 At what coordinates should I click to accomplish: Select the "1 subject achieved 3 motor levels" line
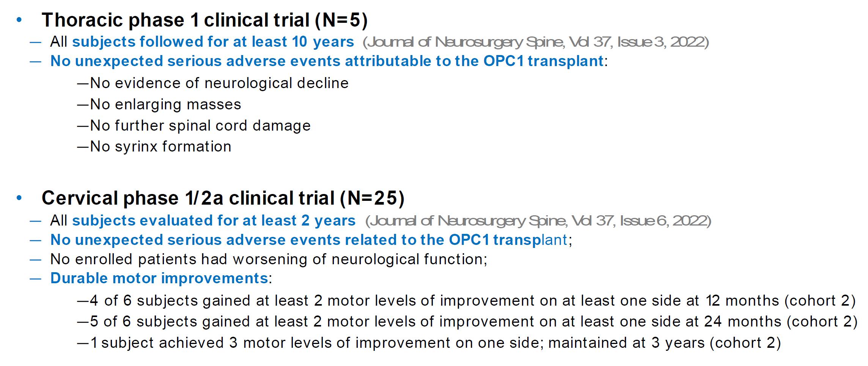point(429,343)
